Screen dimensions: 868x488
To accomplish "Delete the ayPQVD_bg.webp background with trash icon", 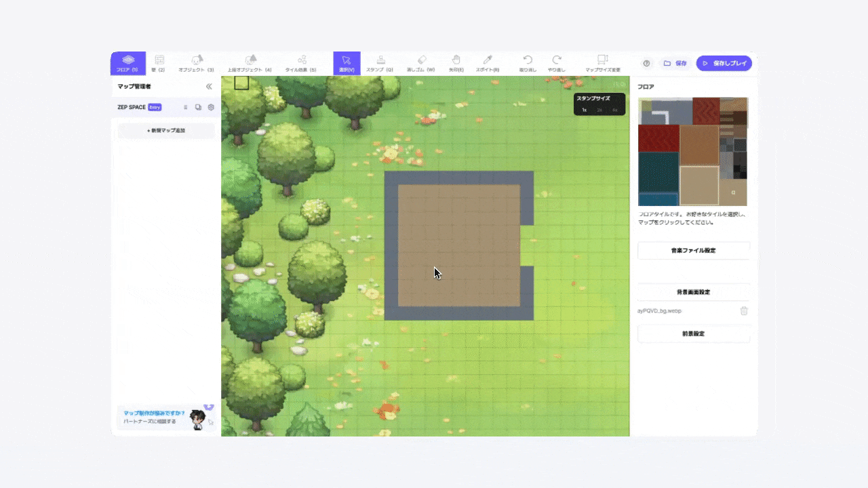I will (744, 310).
